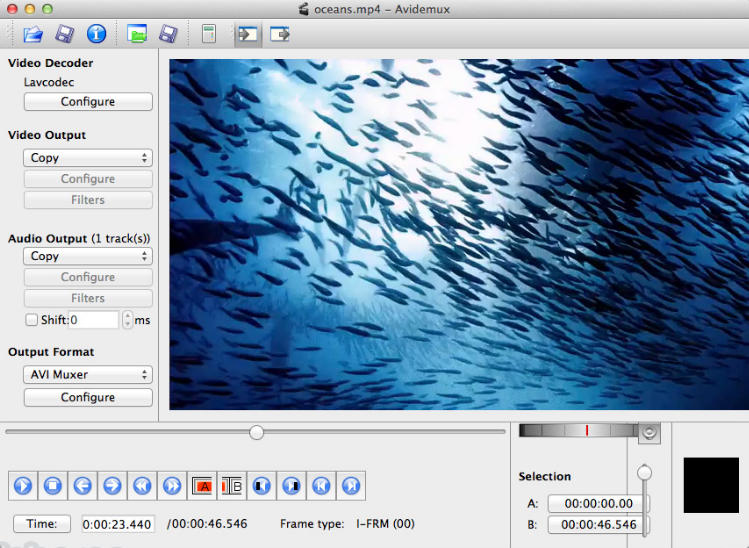Screen dimensions: 749x548
Task: Go to previous frame
Action: click(82, 486)
